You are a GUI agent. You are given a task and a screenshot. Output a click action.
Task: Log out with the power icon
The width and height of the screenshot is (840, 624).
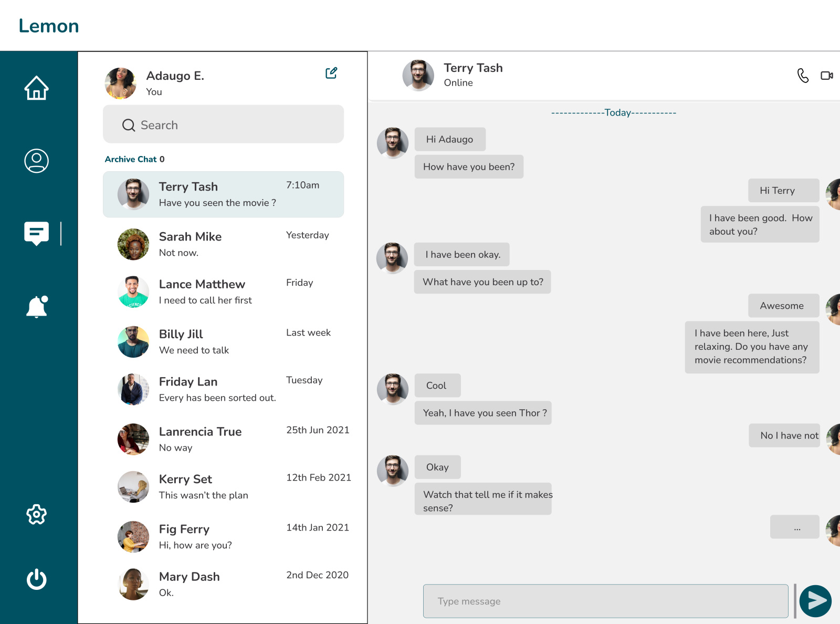[x=36, y=580]
